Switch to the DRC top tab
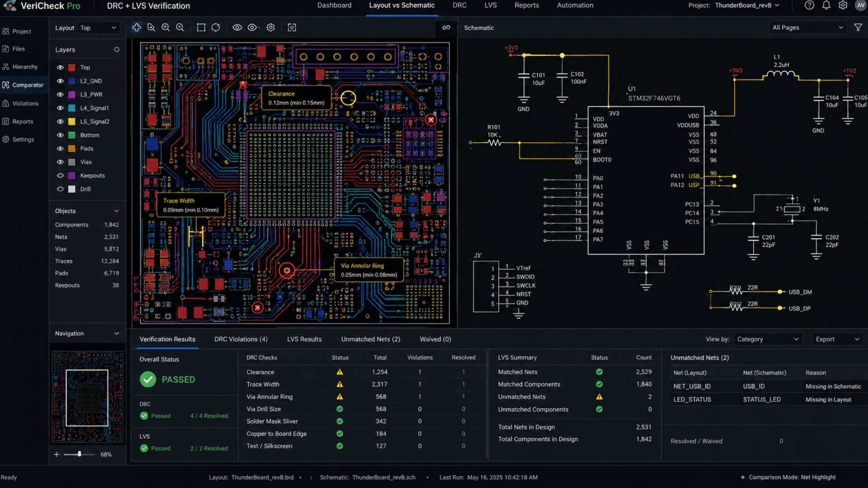Viewport: 868px width, 488px height. (459, 5)
